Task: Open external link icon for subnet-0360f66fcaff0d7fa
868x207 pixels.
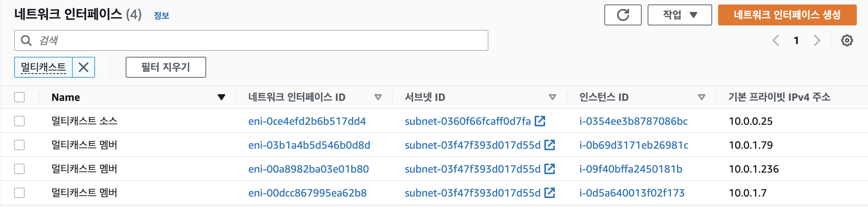Action: 540,121
